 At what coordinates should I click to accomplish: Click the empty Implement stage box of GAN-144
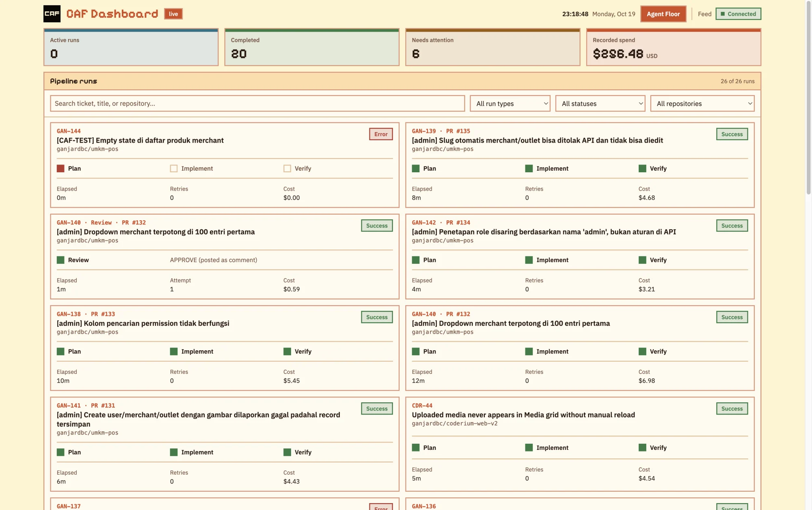(174, 169)
